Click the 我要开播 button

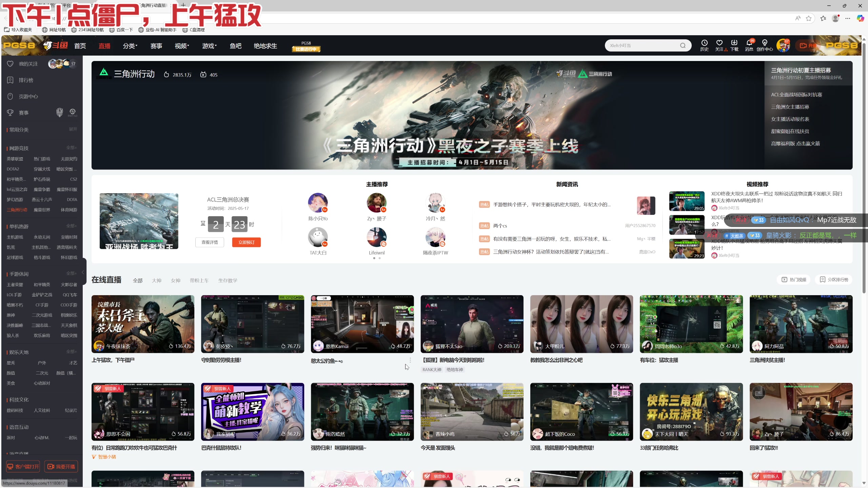[61, 467]
